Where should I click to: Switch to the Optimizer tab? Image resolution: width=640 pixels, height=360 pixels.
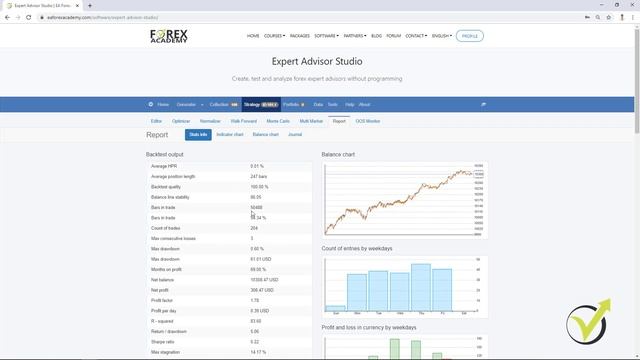[181, 121]
